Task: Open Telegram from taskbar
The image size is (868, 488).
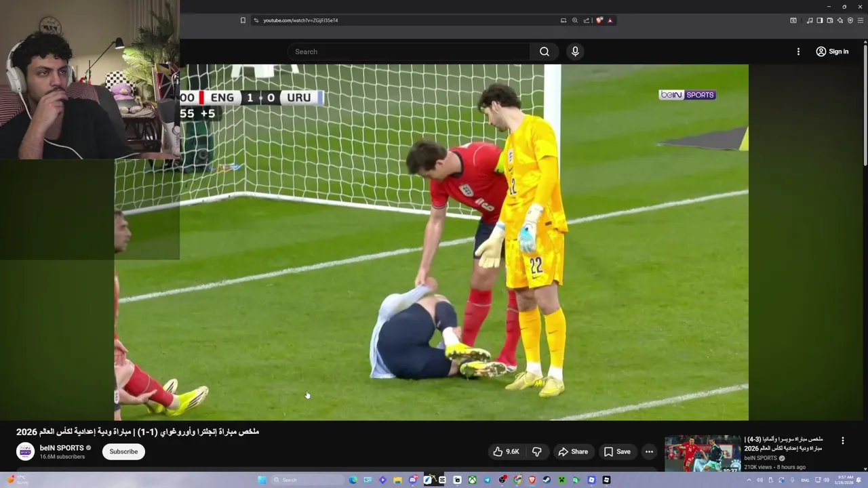Action: [487, 480]
